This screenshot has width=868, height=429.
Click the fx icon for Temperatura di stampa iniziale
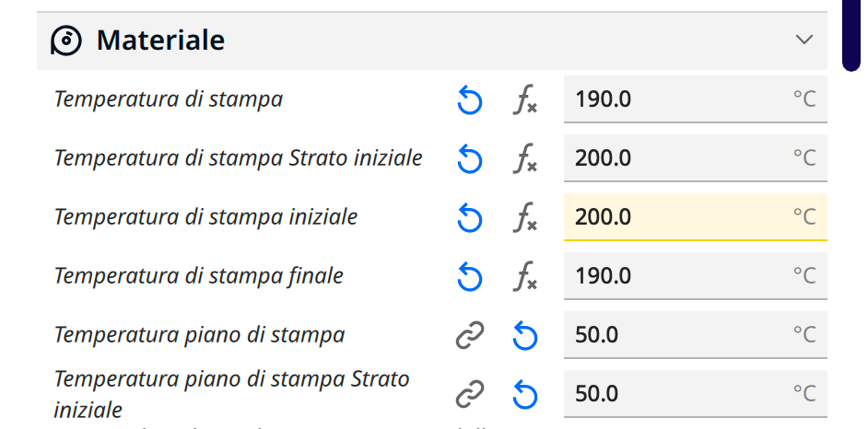[525, 217]
